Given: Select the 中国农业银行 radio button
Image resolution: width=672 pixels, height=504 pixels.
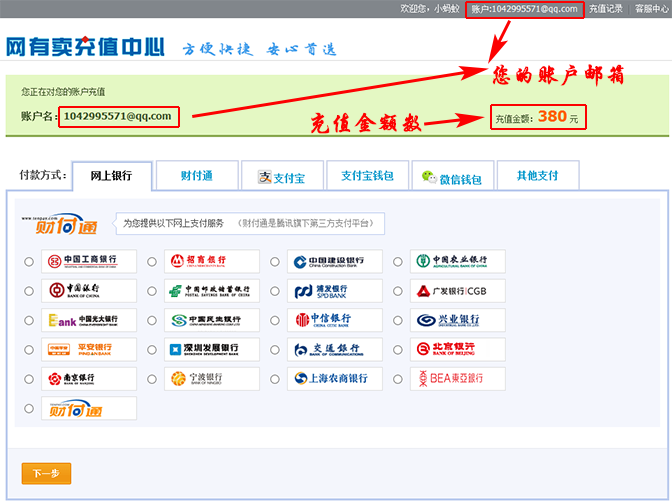Looking at the screenshot, I should click(x=398, y=261).
